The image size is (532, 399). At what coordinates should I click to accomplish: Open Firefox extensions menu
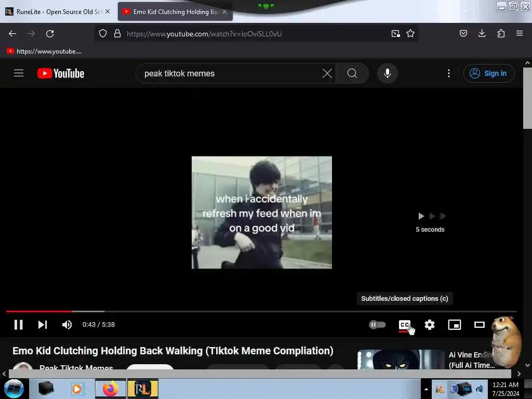pyautogui.click(x=501, y=33)
